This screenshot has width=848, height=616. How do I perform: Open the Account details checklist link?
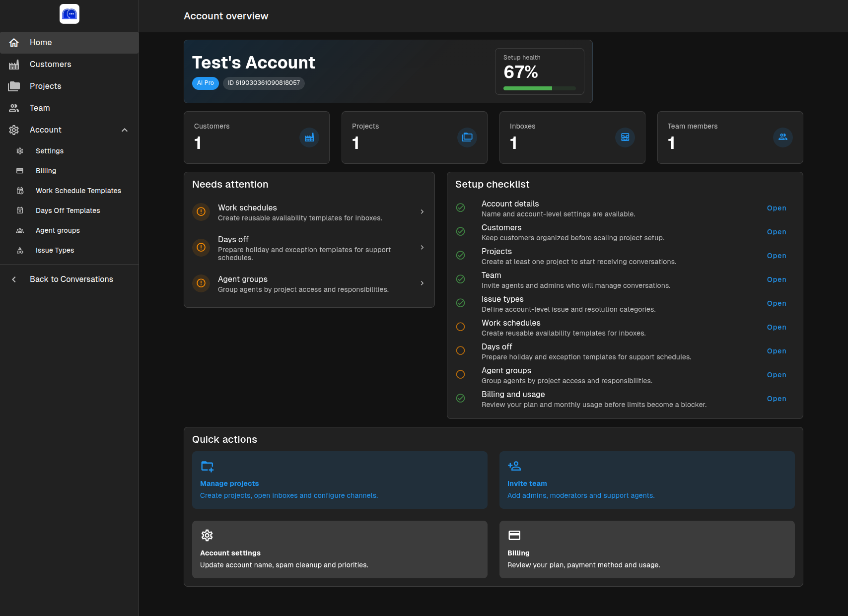[777, 208]
